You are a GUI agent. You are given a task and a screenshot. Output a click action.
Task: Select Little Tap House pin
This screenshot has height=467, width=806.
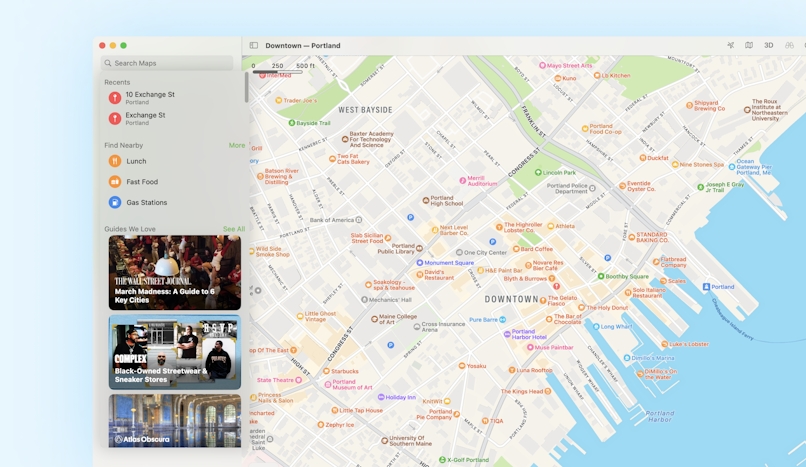coord(335,410)
